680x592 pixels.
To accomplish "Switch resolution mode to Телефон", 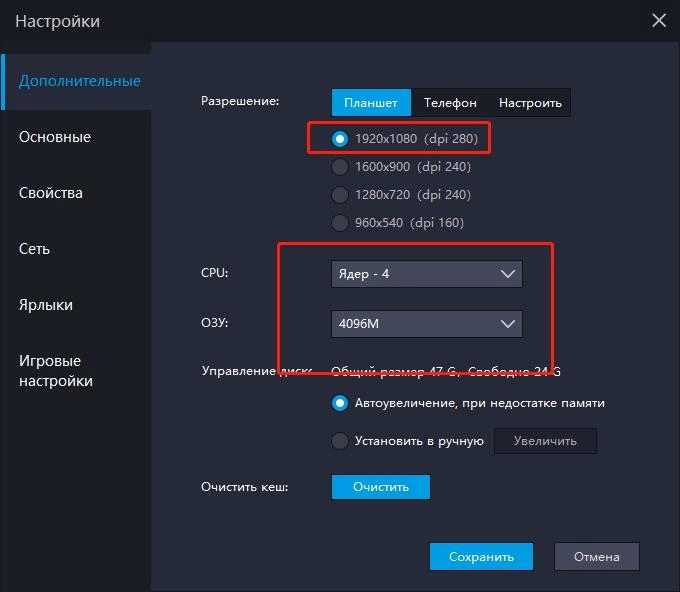I will point(450,102).
